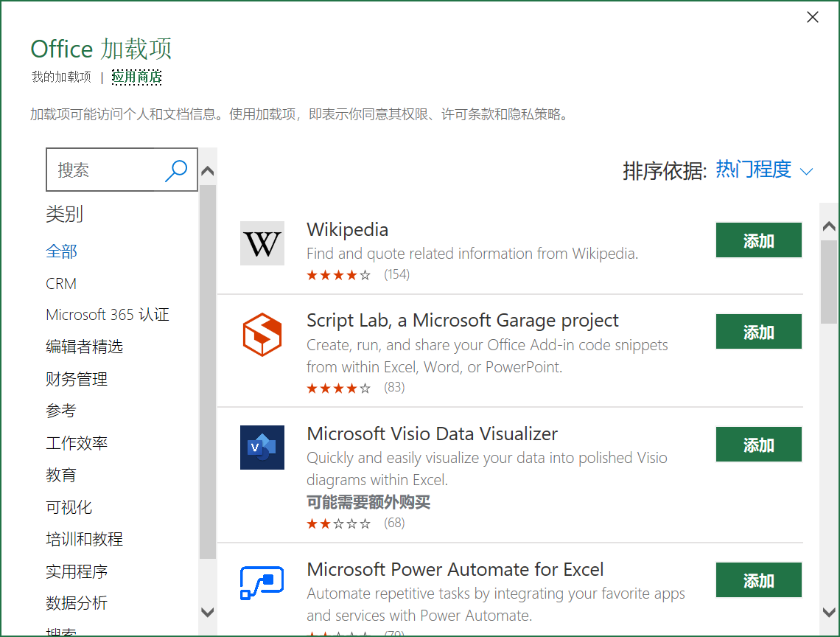
Task: Click Wikipedia's four-star rating stars
Action: [338, 274]
